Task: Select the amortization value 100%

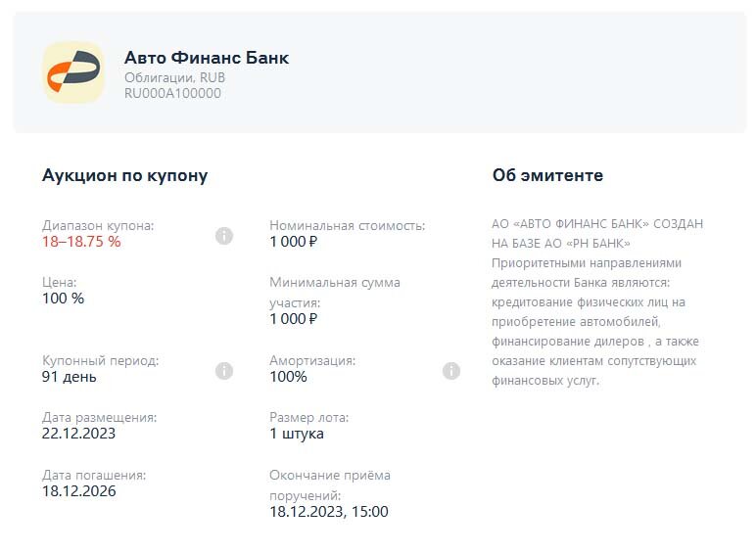Action: [288, 376]
